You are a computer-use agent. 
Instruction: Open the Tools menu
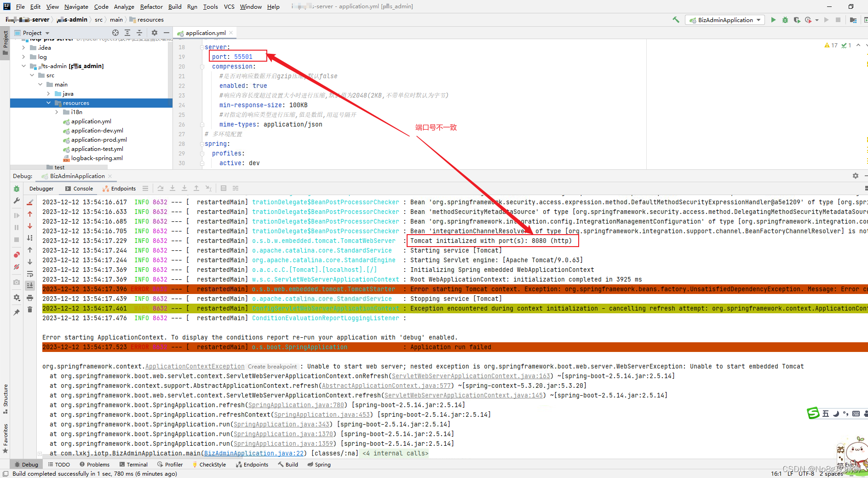coord(210,6)
